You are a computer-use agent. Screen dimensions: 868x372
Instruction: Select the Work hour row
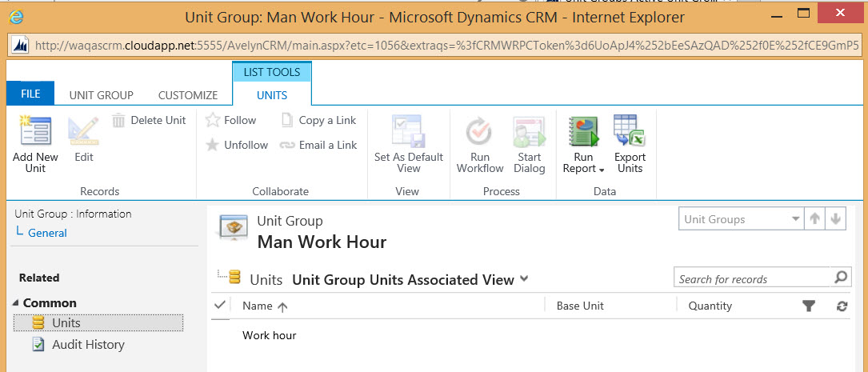click(x=530, y=335)
